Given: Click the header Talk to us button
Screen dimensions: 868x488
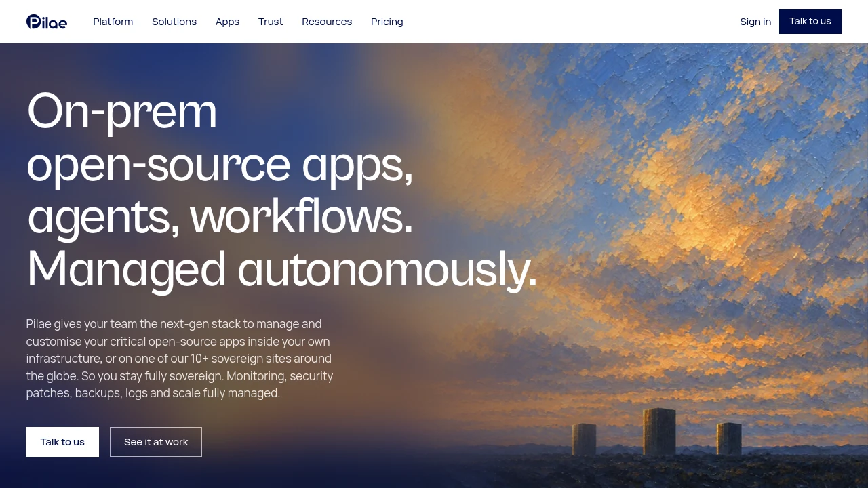Looking at the screenshot, I should coord(810,22).
